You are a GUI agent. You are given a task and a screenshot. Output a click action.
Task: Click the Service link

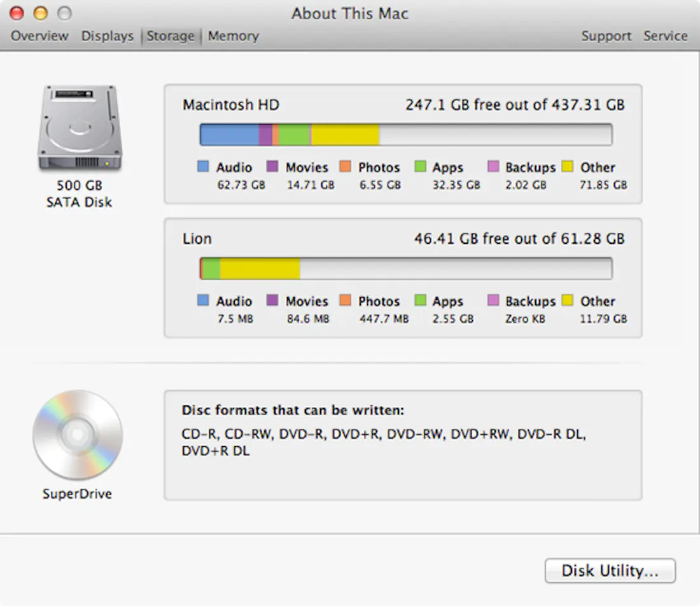665,36
